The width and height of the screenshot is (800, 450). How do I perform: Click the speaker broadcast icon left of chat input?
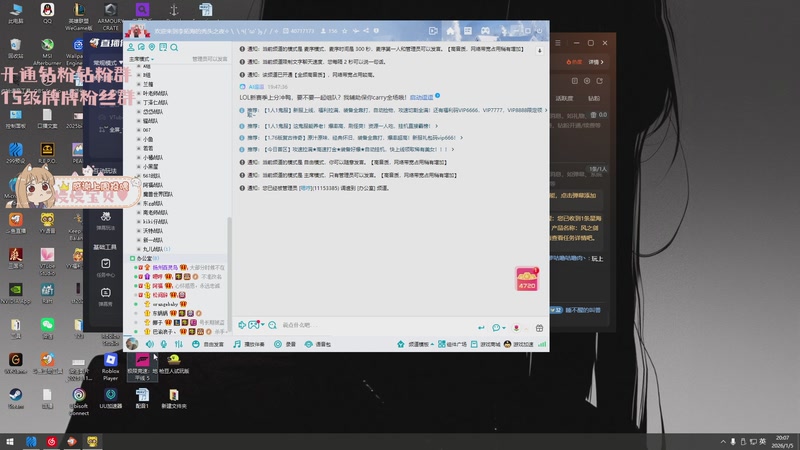click(x=242, y=325)
